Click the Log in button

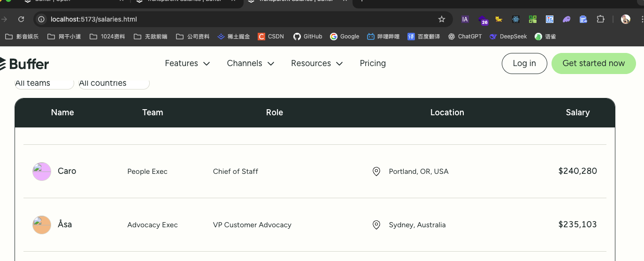coord(524,63)
